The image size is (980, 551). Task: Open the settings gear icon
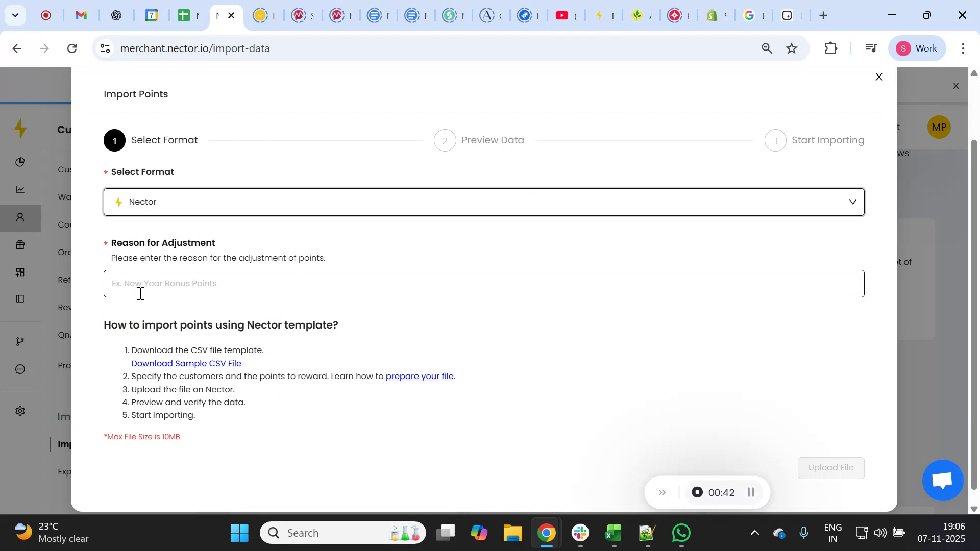[x=20, y=411]
